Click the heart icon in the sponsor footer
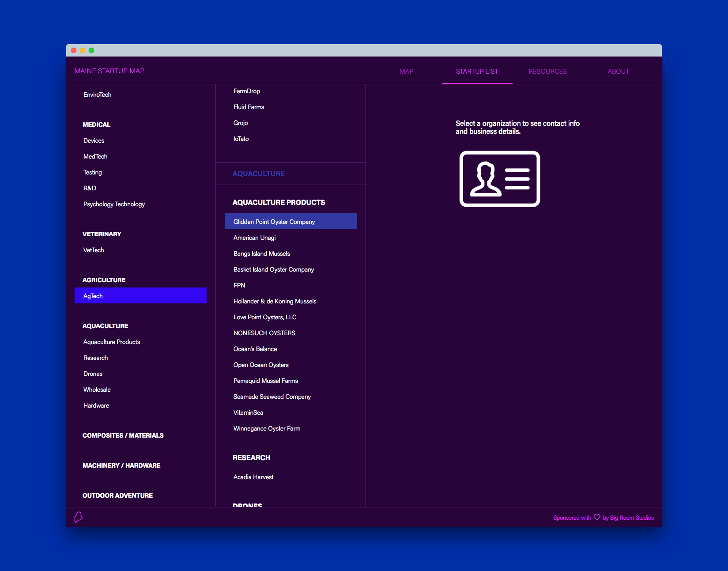The width and height of the screenshot is (728, 571). click(597, 517)
